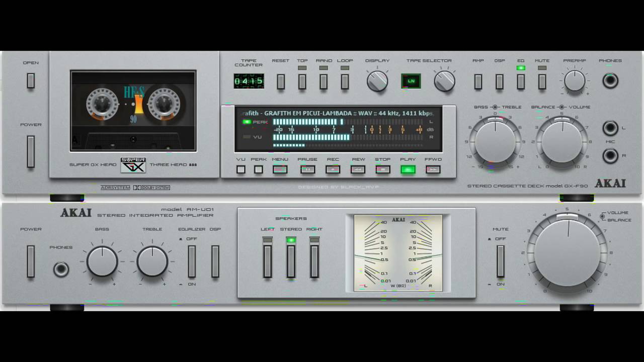Click the Dolby System badge
This screenshot has height=362, width=644.
pos(151,188)
